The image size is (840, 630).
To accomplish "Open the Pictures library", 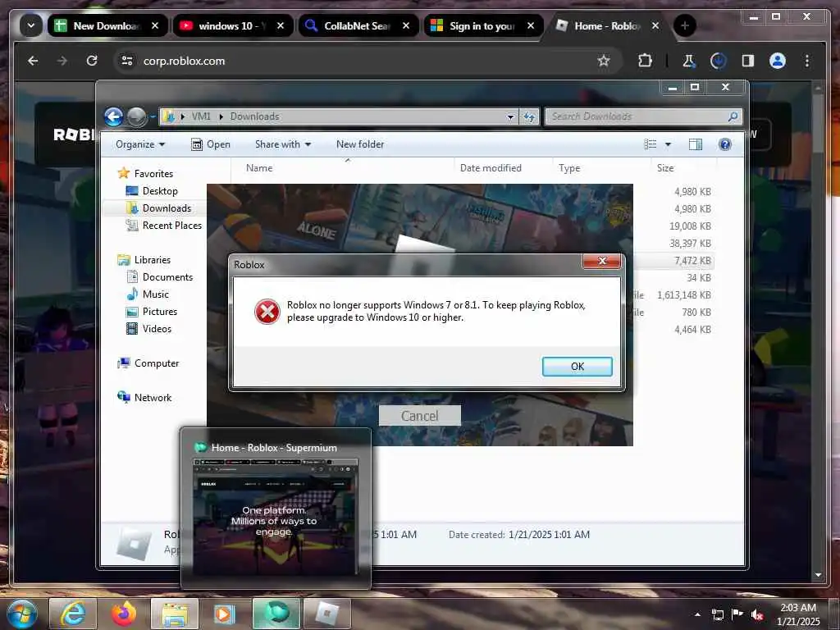I will [152, 311].
